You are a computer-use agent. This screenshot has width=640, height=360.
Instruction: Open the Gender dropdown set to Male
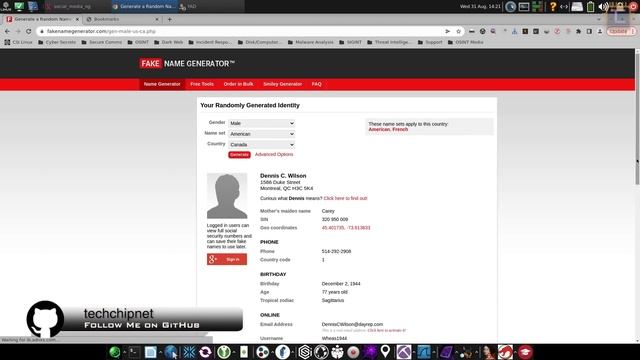point(261,123)
